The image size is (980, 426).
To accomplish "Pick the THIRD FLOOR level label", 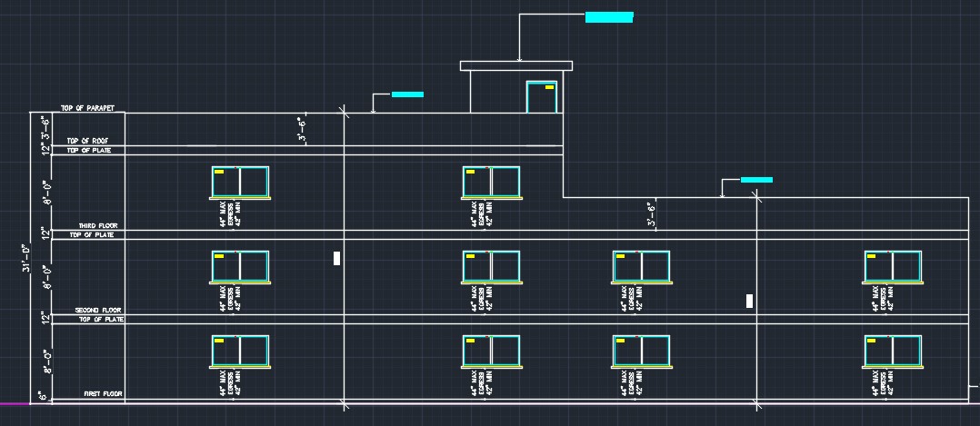I will [x=98, y=225].
